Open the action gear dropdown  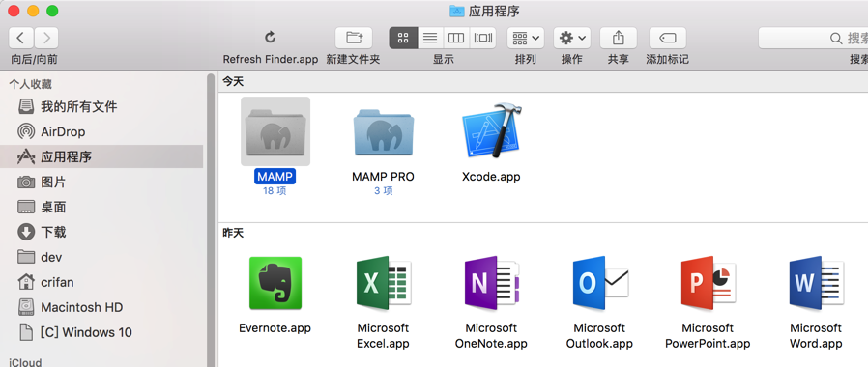click(x=572, y=38)
